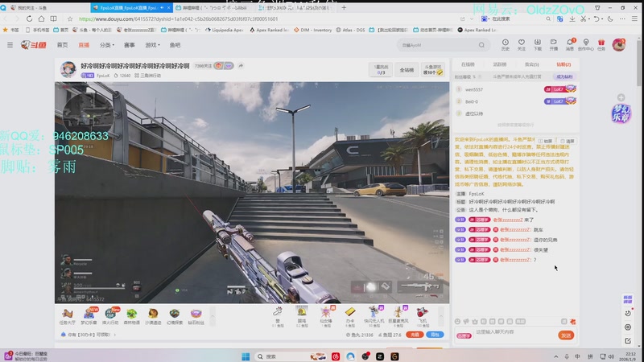The width and height of the screenshot is (644, 362).
Task: Click the orange 发送 send button
Action: 566,335
